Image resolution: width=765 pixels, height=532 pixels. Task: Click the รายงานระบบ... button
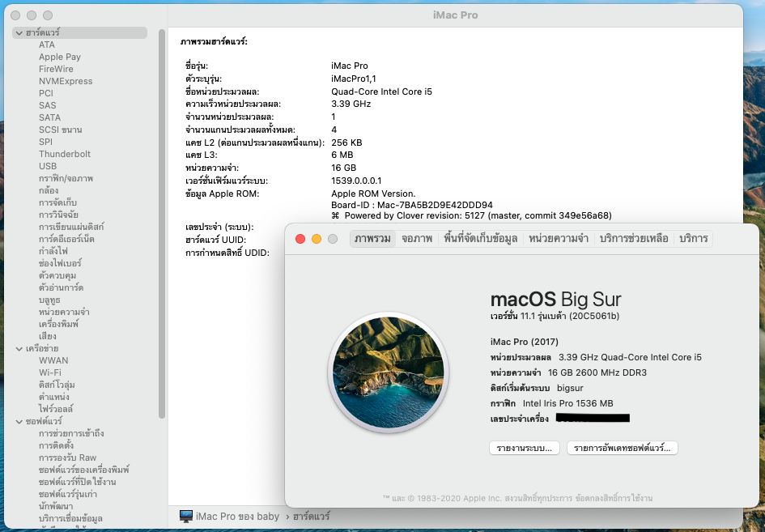tap(524, 448)
